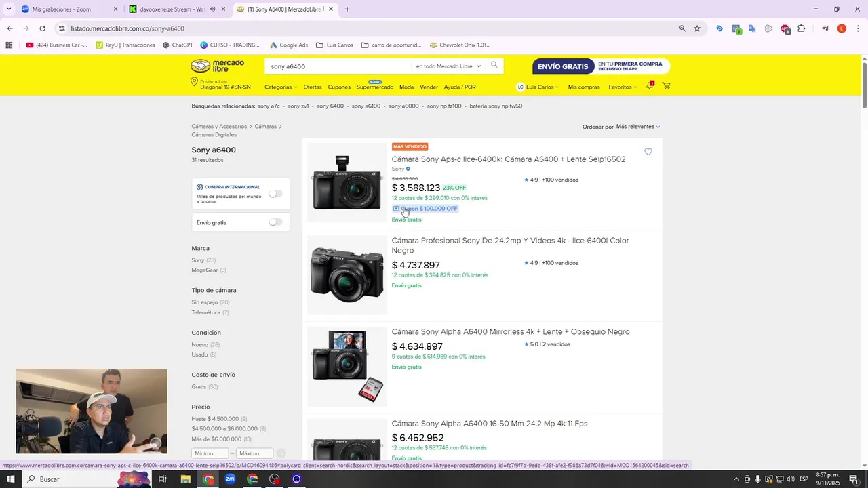Open Chrome media control icon
The image size is (868, 488).
[x=825, y=28]
